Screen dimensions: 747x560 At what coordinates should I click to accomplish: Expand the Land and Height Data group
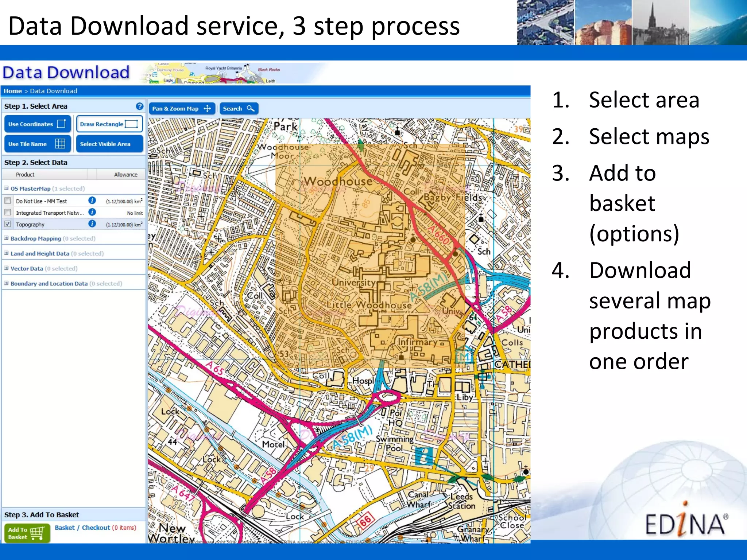[6, 253]
